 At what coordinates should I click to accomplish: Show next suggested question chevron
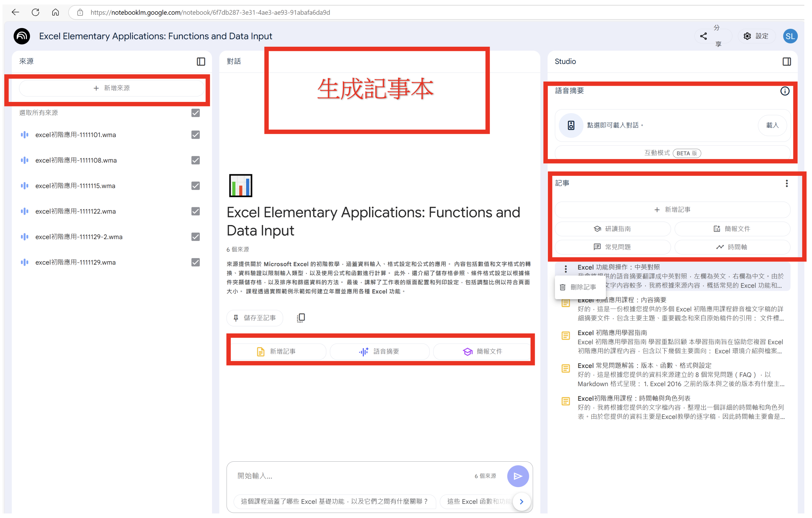tap(522, 502)
